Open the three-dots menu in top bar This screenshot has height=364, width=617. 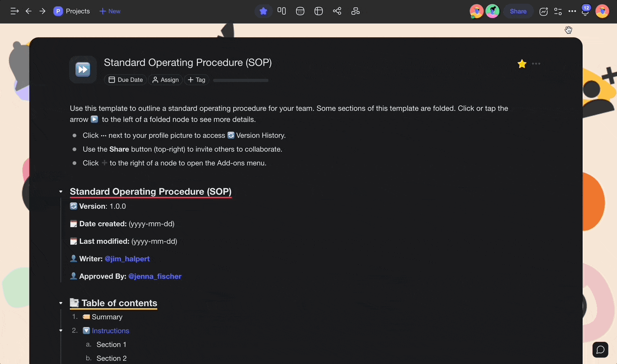[572, 11]
